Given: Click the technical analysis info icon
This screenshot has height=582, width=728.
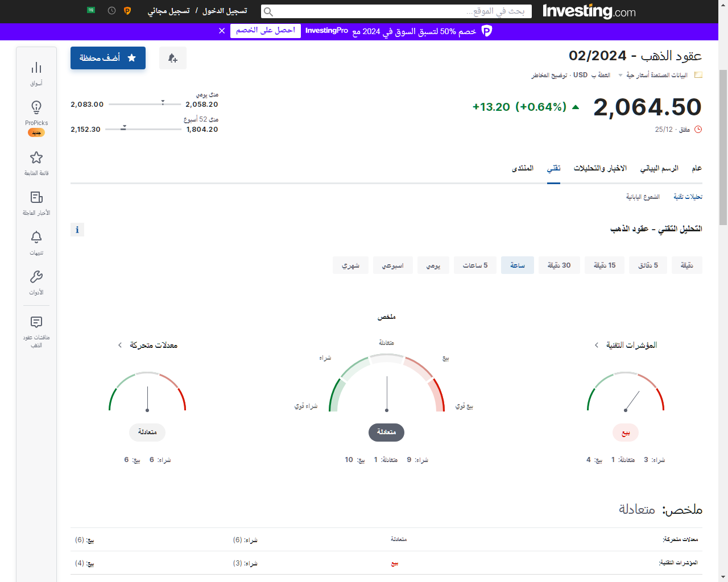Looking at the screenshot, I should click(77, 230).
